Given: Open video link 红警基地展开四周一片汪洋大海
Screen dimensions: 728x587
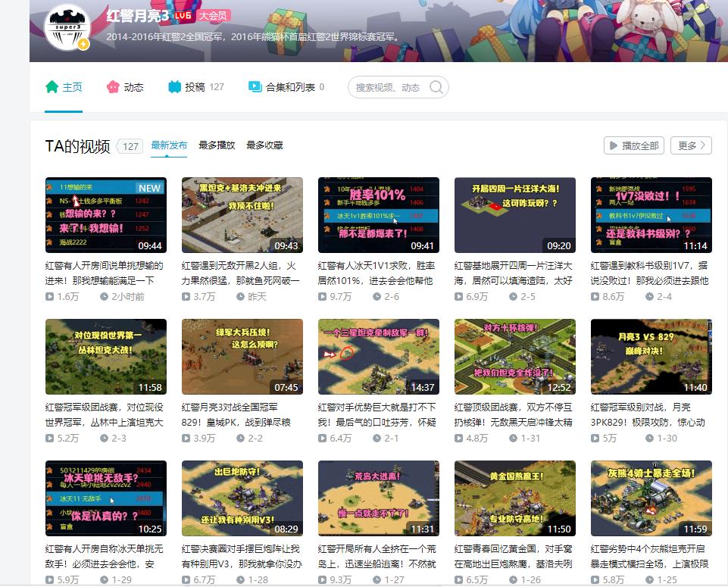Looking at the screenshot, I should (514, 273).
